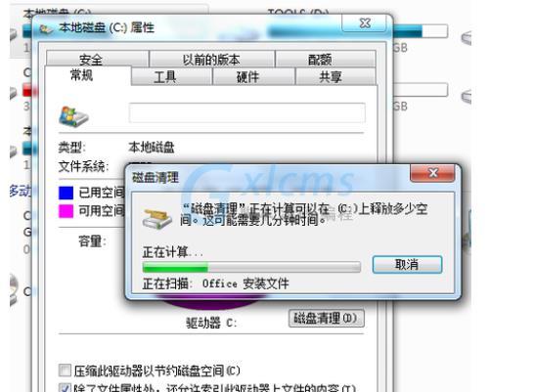Image resolution: width=534 pixels, height=392 pixels.
Task: Click the drive icon in General tab
Action: tap(73, 116)
